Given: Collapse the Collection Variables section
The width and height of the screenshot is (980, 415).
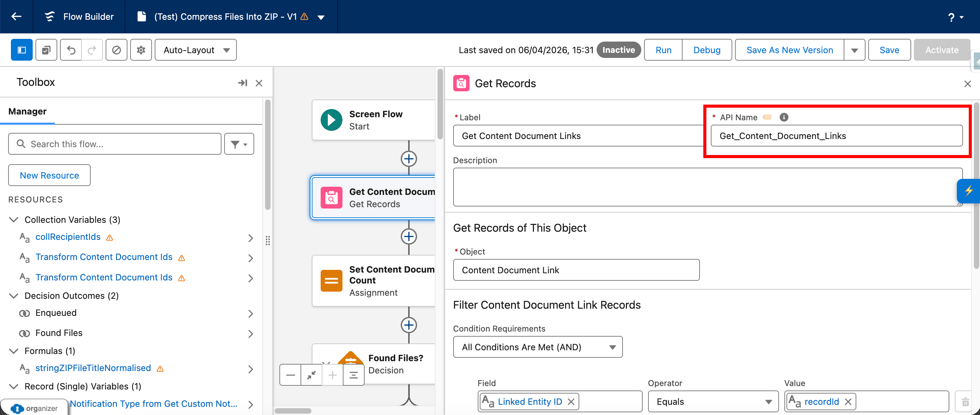Looking at the screenshot, I should [x=14, y=220].
